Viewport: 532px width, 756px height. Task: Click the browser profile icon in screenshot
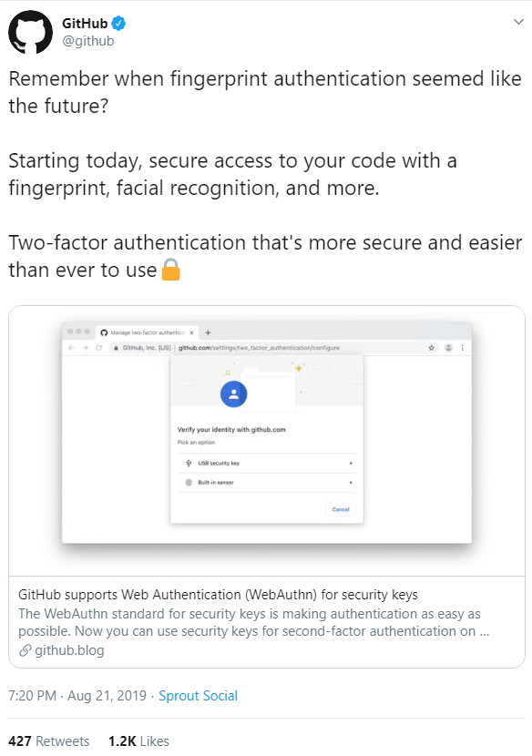coord(448,348)
